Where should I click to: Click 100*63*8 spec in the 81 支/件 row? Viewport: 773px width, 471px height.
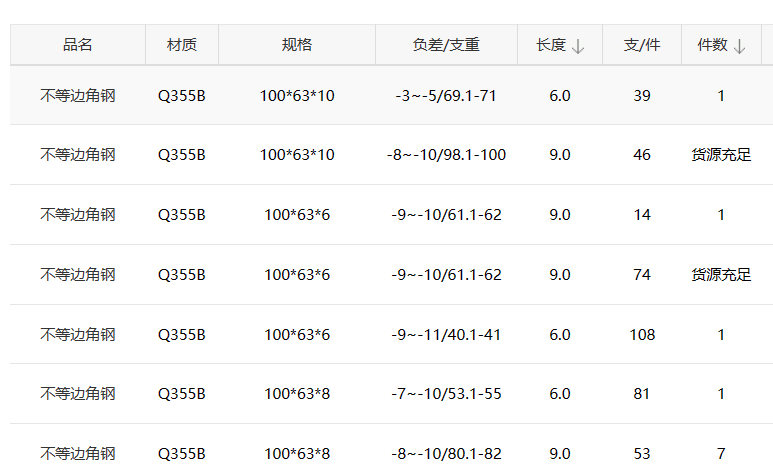point(297,394)
